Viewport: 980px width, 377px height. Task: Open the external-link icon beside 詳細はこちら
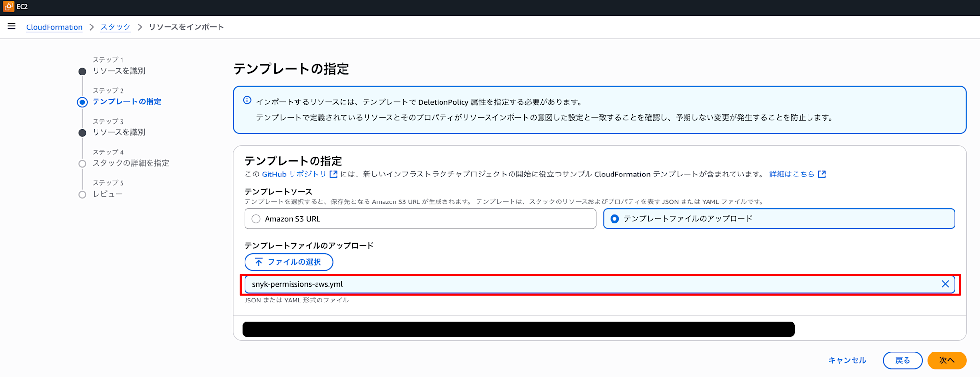click(x=822, y=175)
